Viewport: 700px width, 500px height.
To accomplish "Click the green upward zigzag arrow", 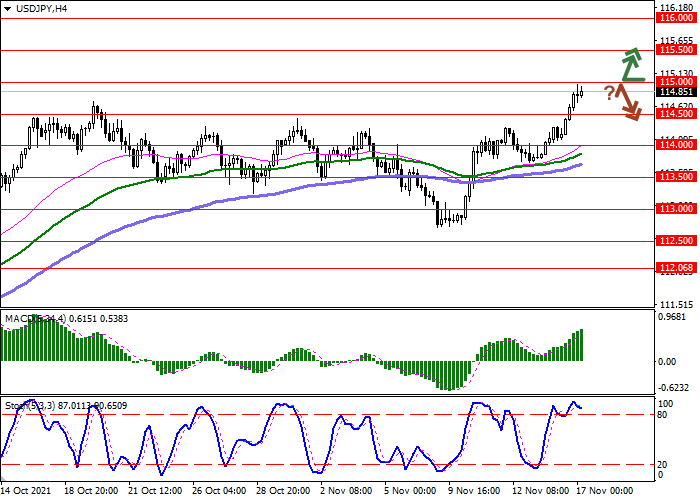I will pos(633,65).
